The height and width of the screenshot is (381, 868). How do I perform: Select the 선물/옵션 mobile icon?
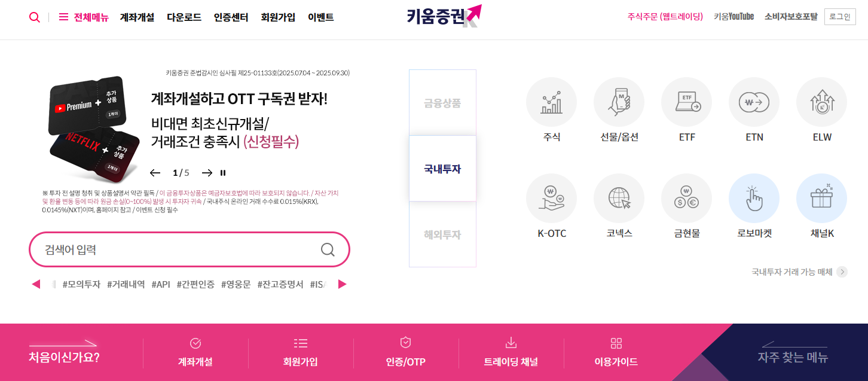(619, 102)
